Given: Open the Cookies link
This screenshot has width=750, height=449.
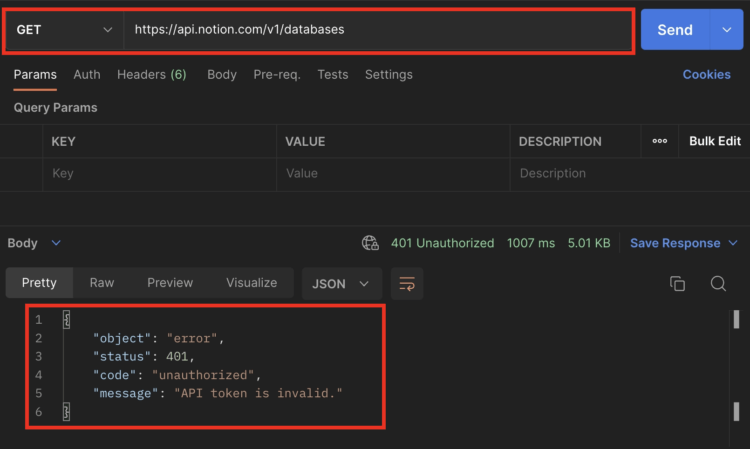Looking at the screenshot, I should tap(706, 74).
